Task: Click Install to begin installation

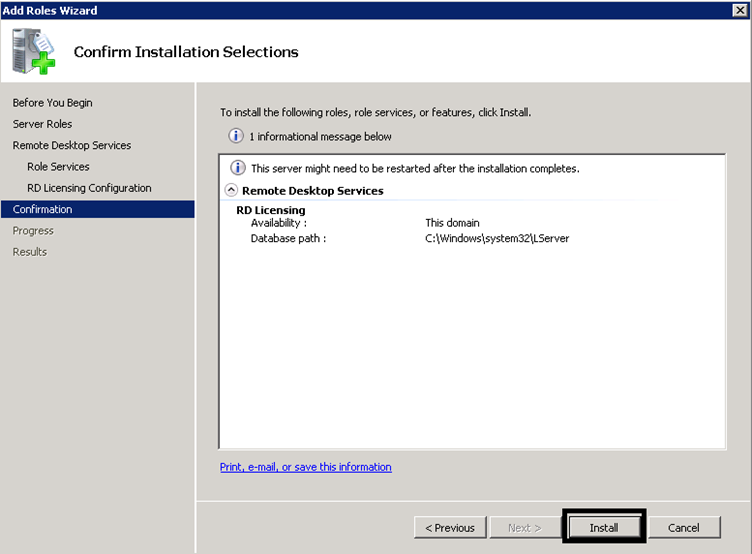Action: (604, 528)
